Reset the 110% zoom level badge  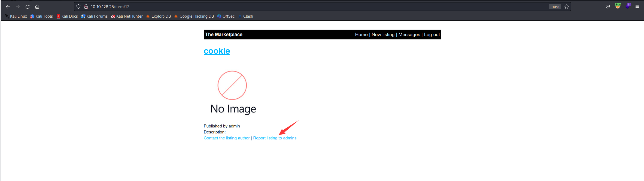click(555, 7)
